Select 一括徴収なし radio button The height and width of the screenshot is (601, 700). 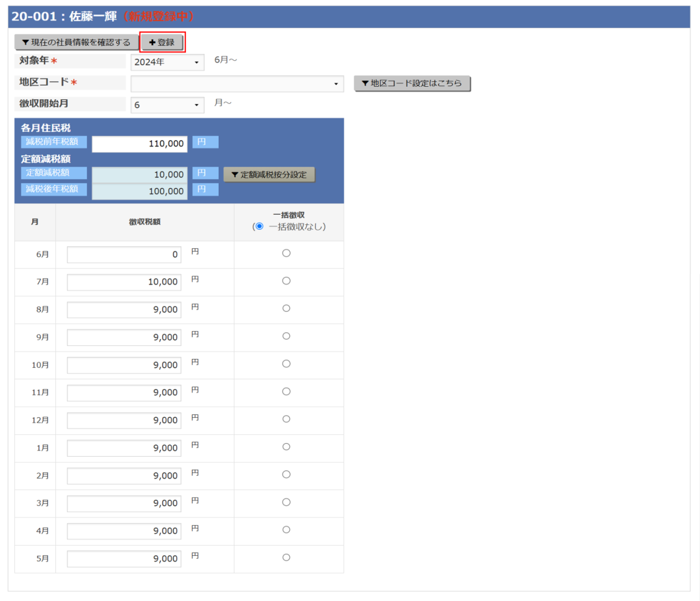click(x=259, y=226)
